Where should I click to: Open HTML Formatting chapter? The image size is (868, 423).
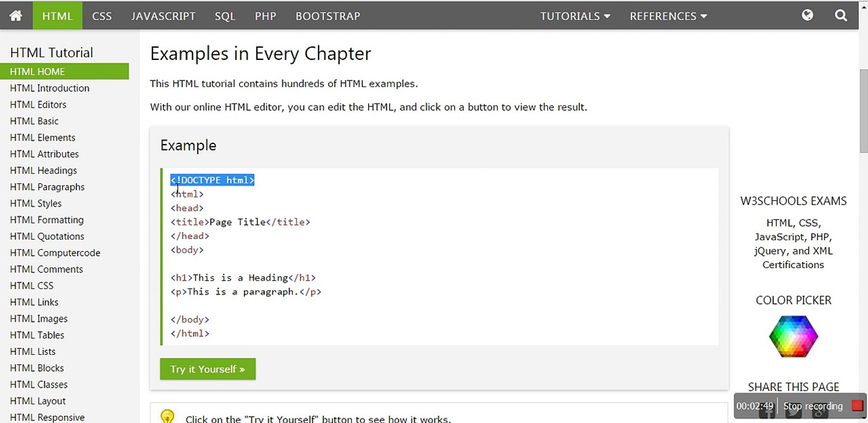click(47, 220)
